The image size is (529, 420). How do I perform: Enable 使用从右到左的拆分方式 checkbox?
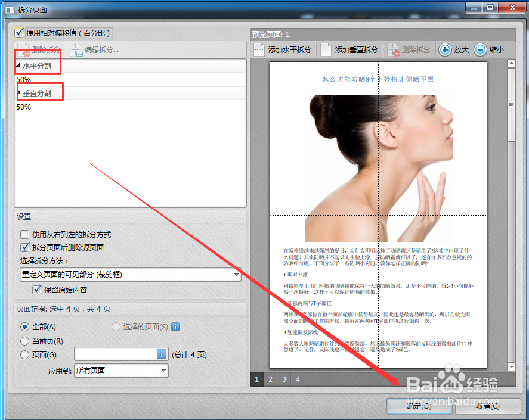(24, 234)
